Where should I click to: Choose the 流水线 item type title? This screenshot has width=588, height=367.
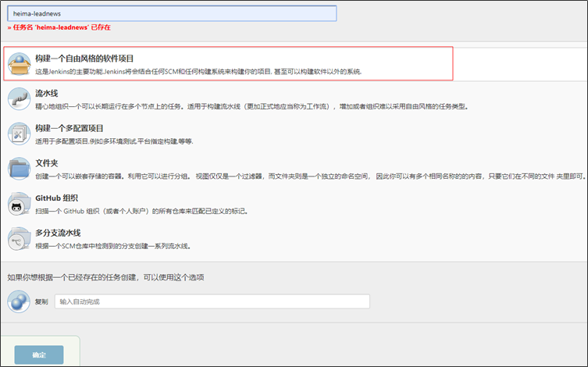point(47,93)
